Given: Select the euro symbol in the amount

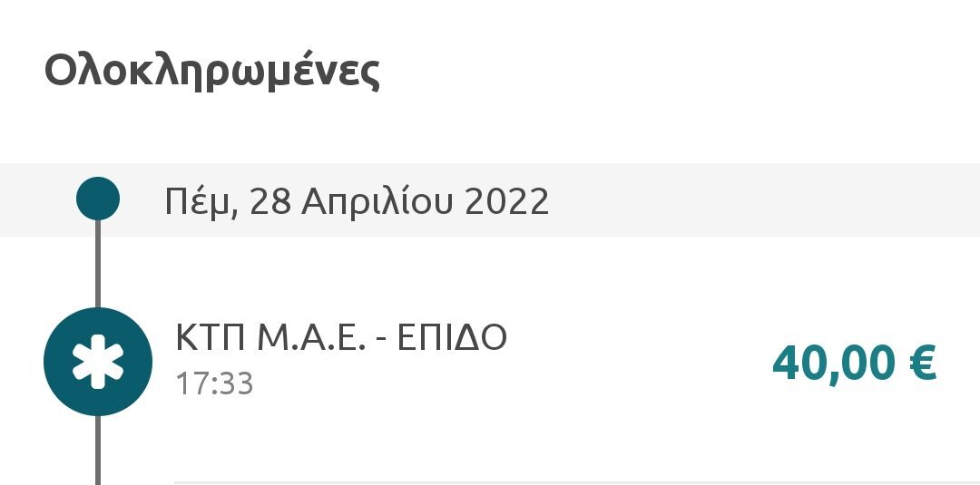Looking at the screenshot, I should (x=923, y=363).
